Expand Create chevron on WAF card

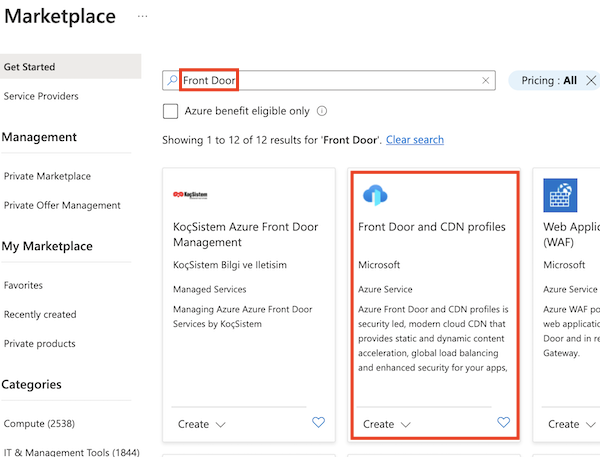point(591,424)
